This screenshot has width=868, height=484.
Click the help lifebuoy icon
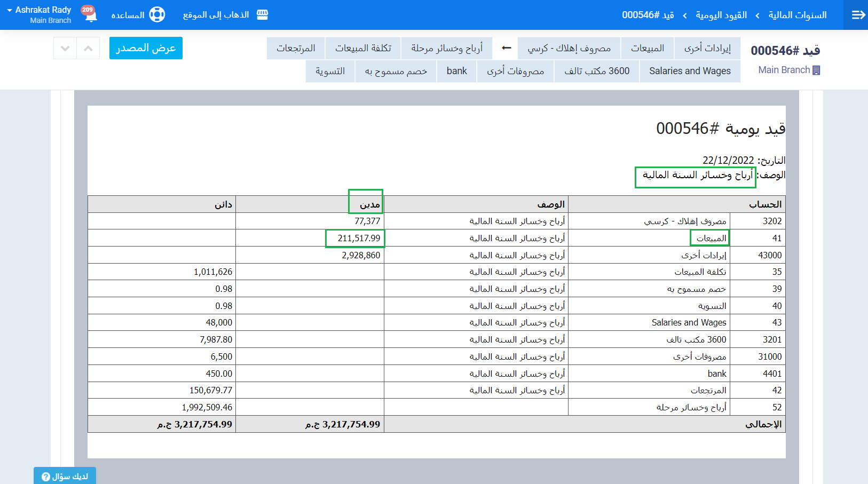point(157,14)
